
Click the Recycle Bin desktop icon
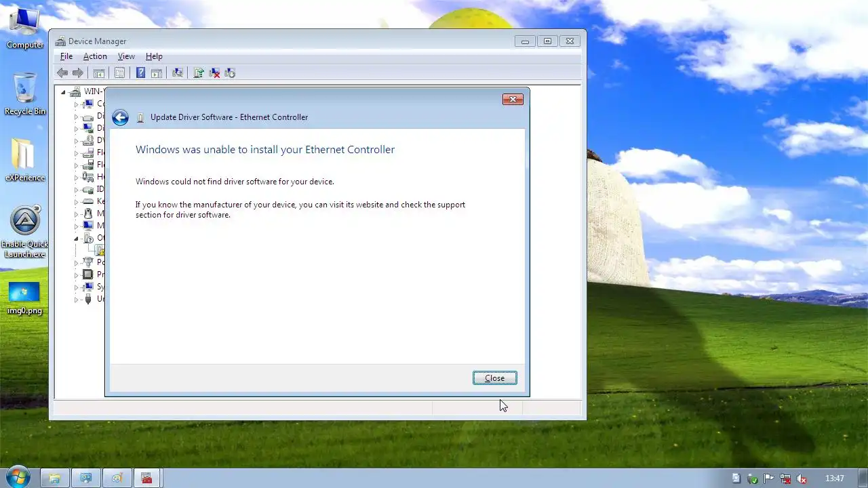click(x=25, y=94)
